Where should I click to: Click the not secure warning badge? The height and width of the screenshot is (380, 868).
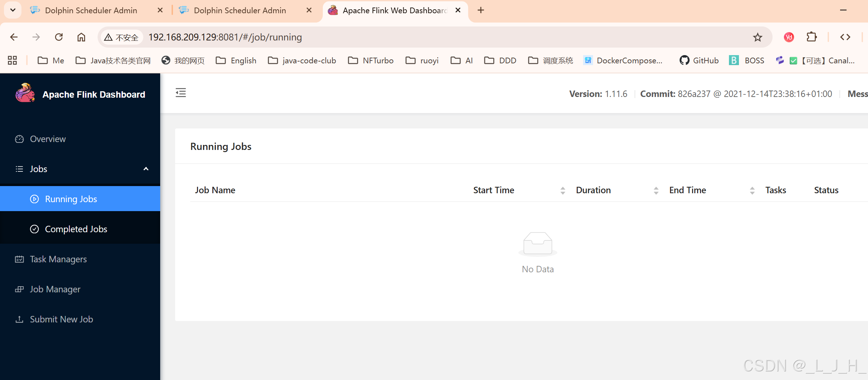pos(122,37)
